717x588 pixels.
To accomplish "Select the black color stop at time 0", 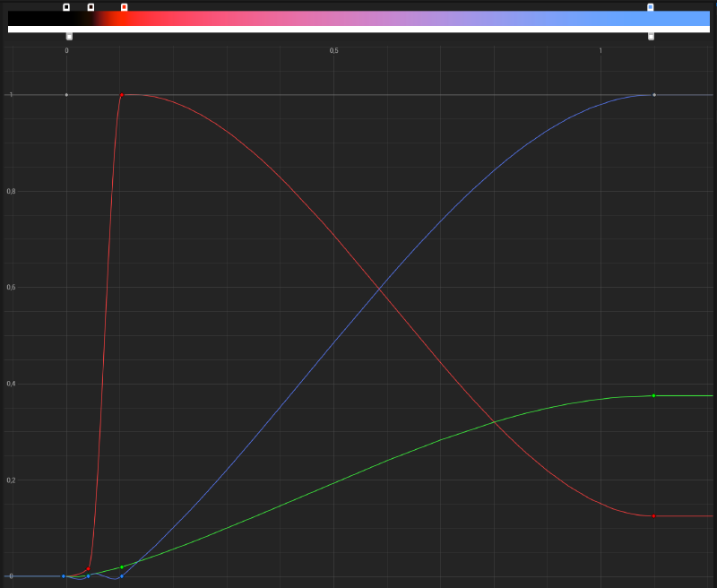I will point(66,7).
